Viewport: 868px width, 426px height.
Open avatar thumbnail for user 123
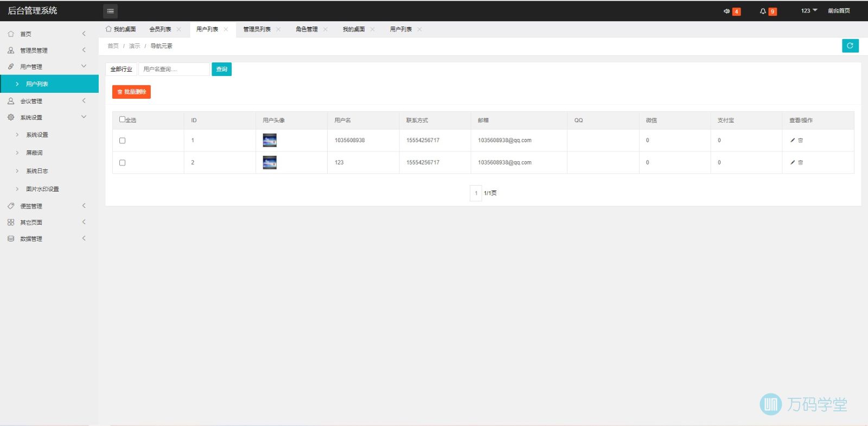[x=270, y=162]
